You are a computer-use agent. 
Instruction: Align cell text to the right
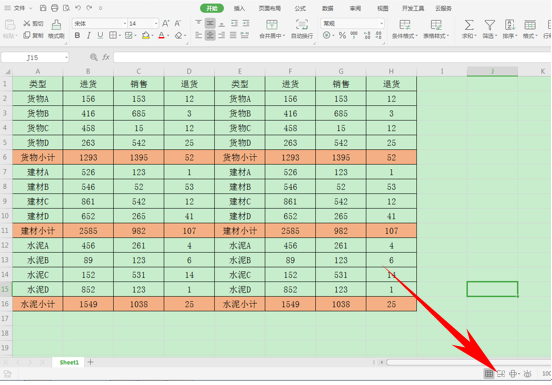pos(222,35)
